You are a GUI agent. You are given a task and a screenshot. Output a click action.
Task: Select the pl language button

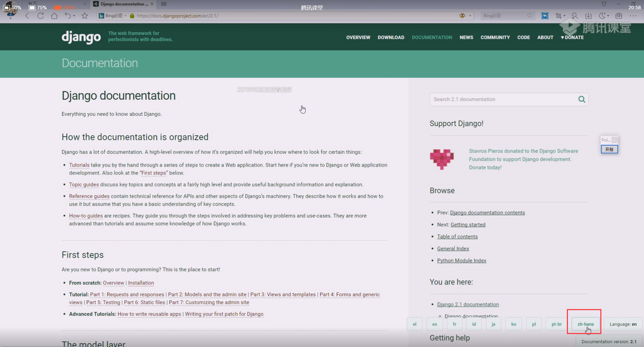click(x=534, y=324)
